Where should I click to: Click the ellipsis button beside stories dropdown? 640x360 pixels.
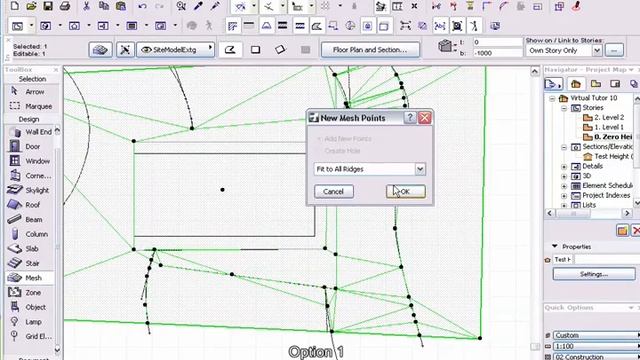click(614, 51)
